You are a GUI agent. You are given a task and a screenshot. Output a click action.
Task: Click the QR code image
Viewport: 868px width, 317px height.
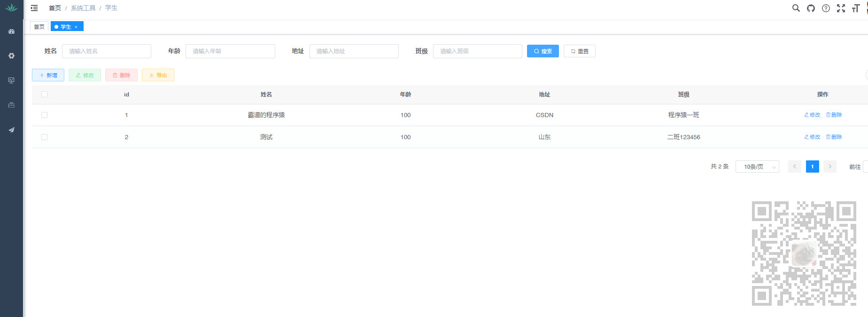[804, 254]
